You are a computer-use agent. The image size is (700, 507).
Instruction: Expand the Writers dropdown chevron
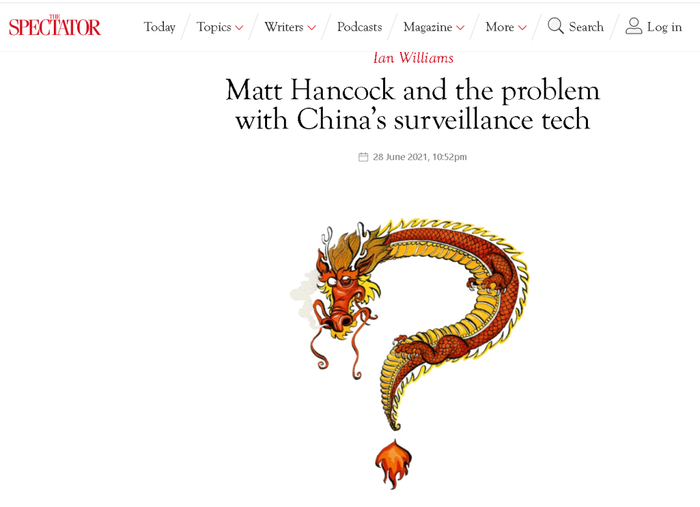[312, 28]
